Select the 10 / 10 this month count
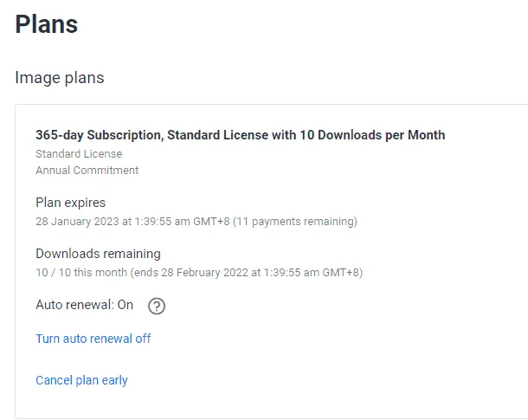 click(81, 273)
